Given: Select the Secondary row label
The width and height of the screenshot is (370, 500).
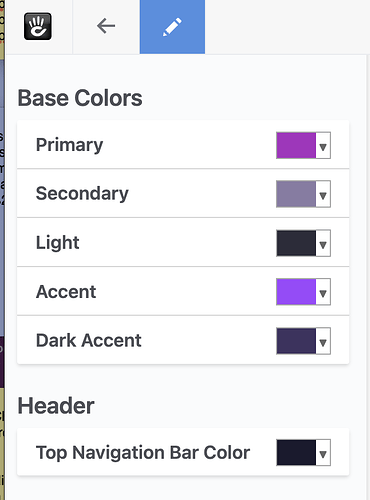Looking at the screenshot, I should click(x=82, y=194).
